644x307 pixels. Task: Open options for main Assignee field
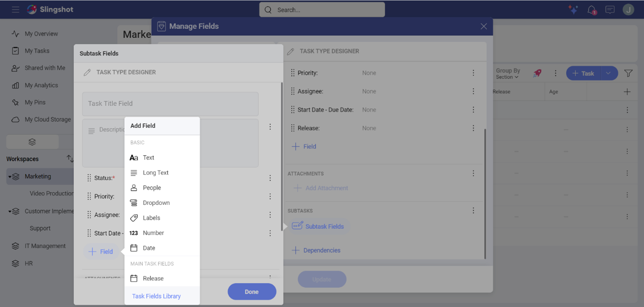coord(473,91)
